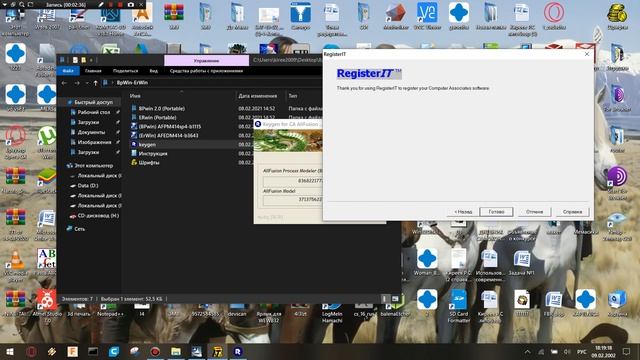
Task: Open Документы in navigation pane
Action: click(91, 132)
